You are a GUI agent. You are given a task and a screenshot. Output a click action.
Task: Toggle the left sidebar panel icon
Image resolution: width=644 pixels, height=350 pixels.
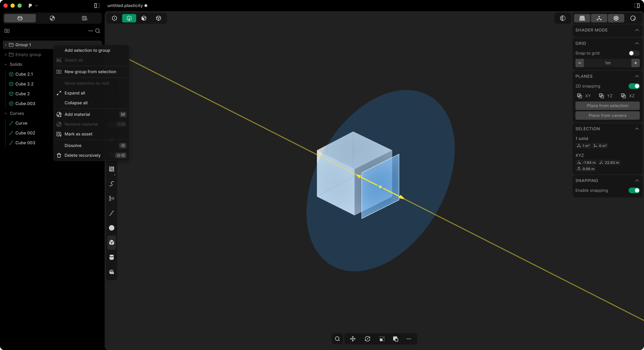(97, 6)
